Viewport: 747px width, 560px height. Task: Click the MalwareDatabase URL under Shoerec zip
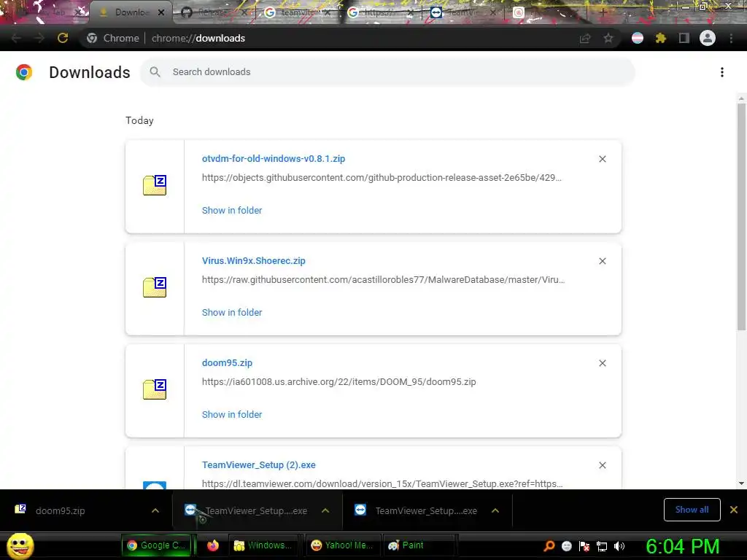point(383,279)
